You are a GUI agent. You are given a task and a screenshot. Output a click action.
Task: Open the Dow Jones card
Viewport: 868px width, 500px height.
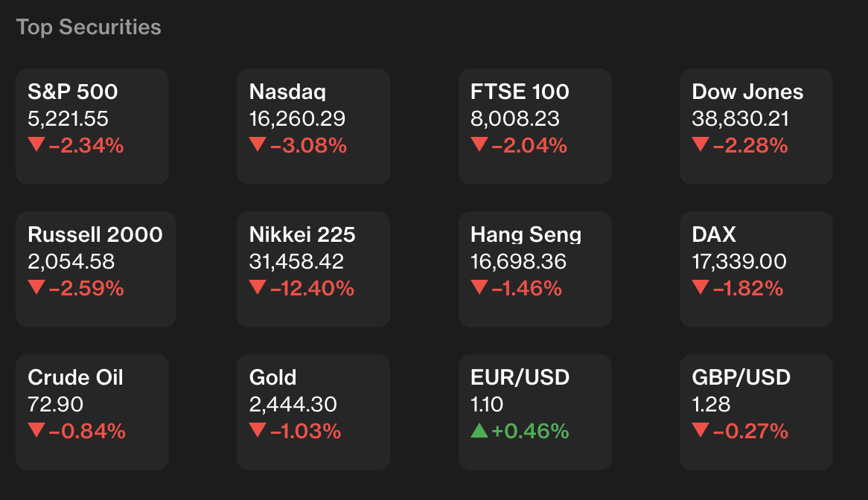click(756, 126)
